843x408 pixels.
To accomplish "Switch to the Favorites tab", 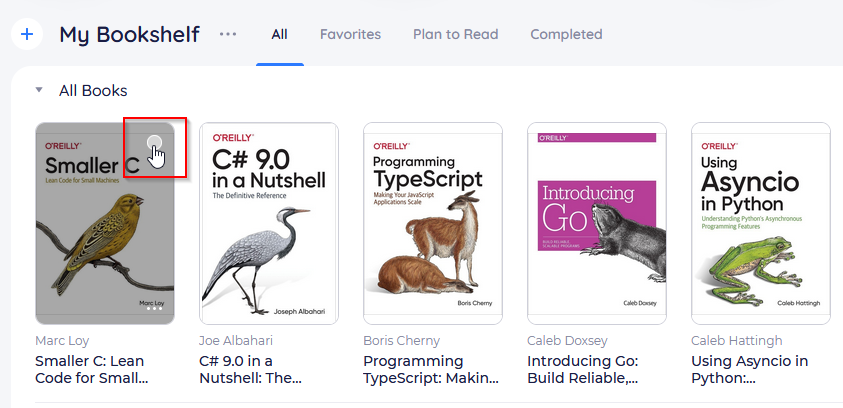I will (x=351, y=34).
